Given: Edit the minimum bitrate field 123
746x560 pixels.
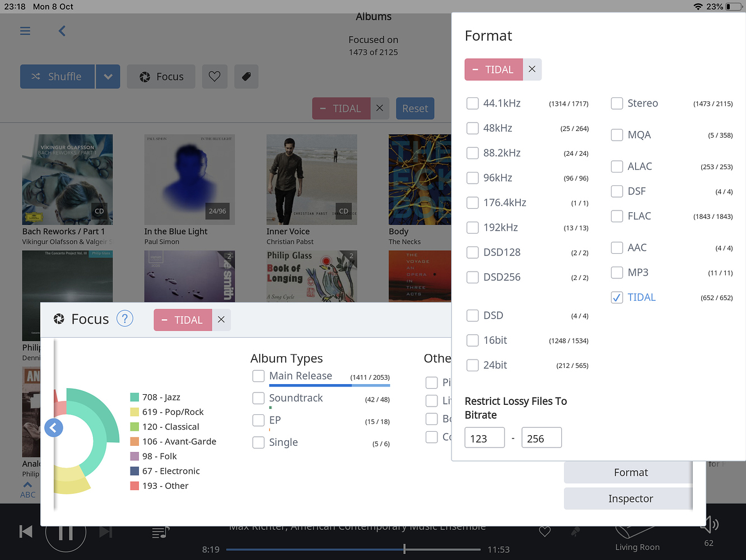Looking at the screenshot, I should [484, 438].
